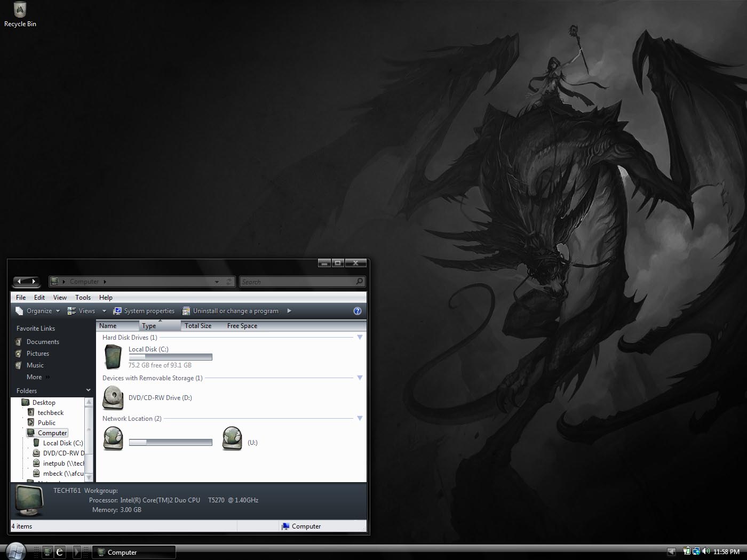The height and width of the screenshot is (560, 747).
Task: Expand Quick Launch overflow chevron
Action: 76,552
